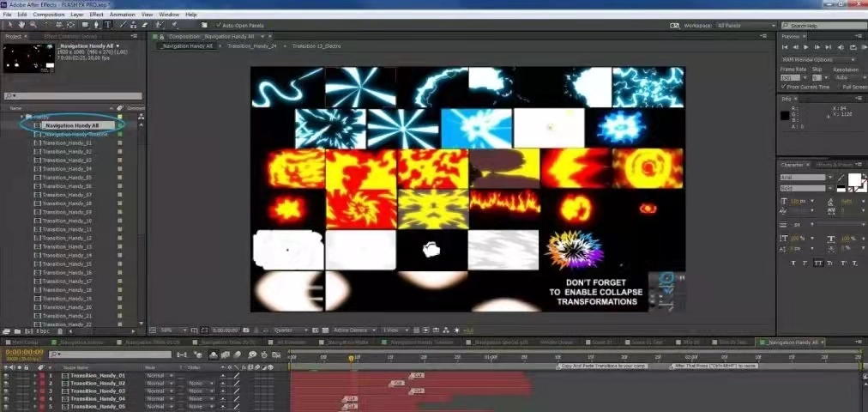Toggle Frame Blending icon in timeline

(226, 354)
